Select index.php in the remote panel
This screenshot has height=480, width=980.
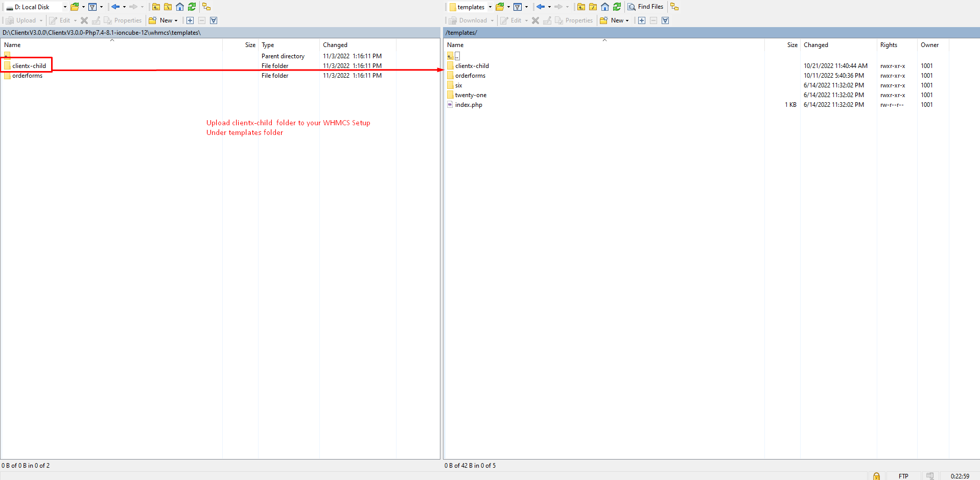click(x=469, y=105)
